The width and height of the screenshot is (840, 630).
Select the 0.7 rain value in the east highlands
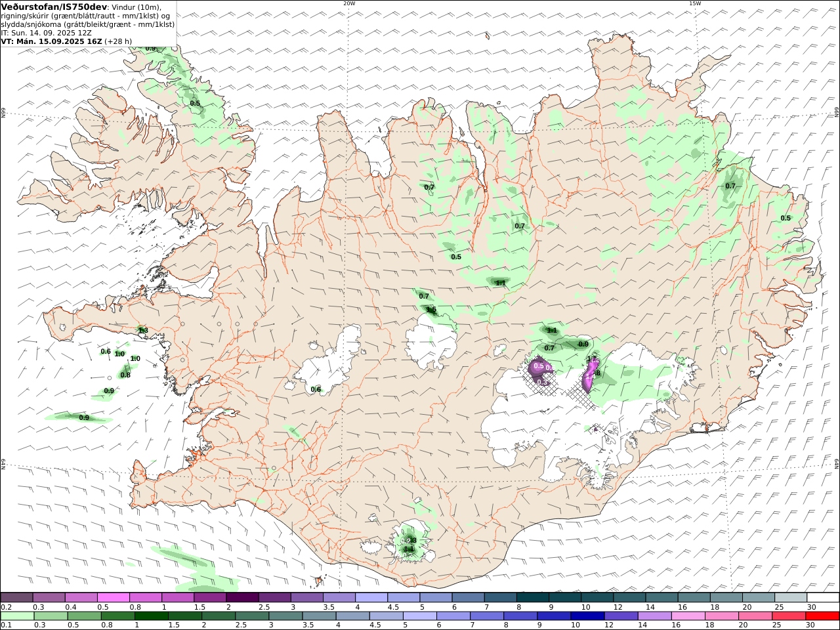[730, 186]
